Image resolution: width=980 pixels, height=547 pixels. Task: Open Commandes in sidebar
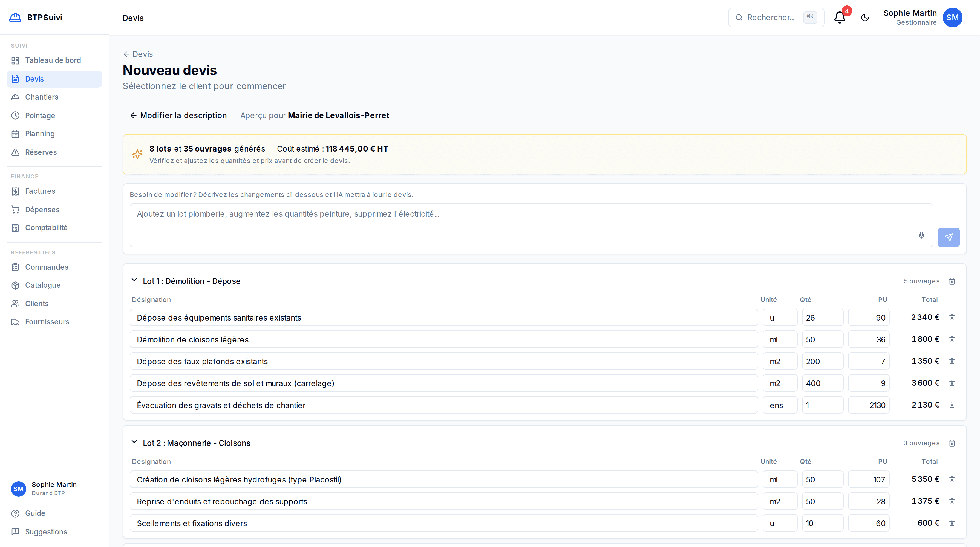point(54,267)
